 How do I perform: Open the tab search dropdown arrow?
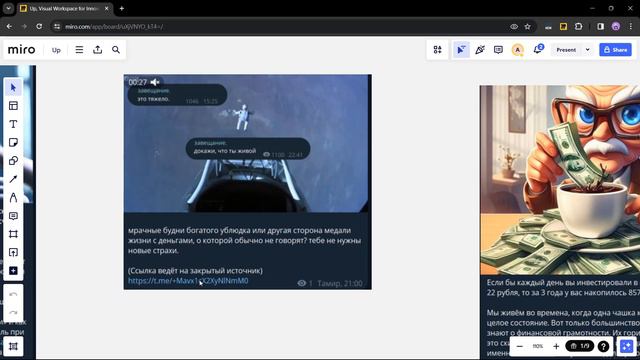pos(8,8)
